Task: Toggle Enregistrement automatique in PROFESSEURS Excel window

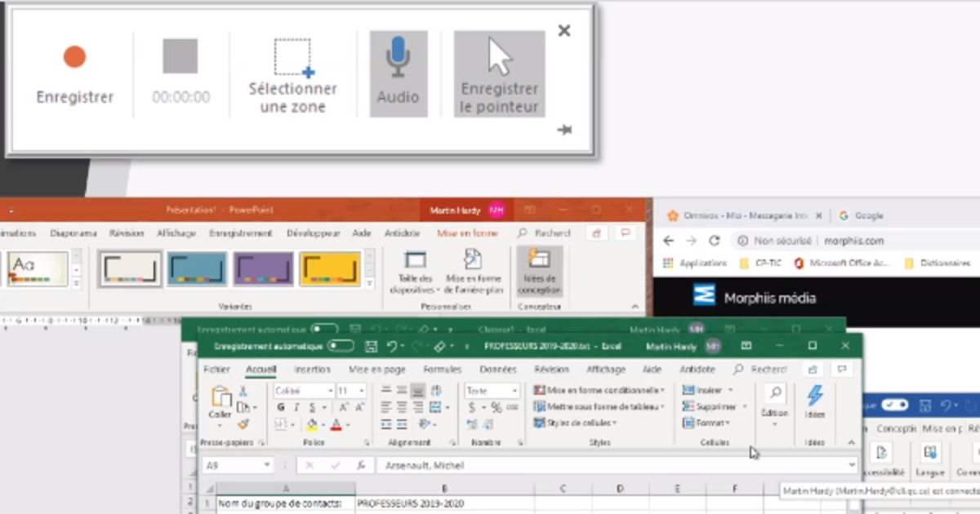Action: coord(341,347)
